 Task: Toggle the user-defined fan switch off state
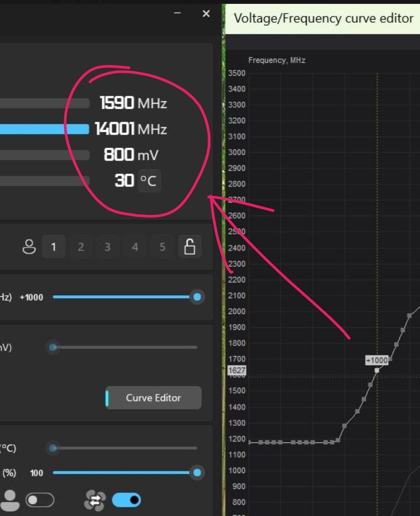[x=39, y=500]
